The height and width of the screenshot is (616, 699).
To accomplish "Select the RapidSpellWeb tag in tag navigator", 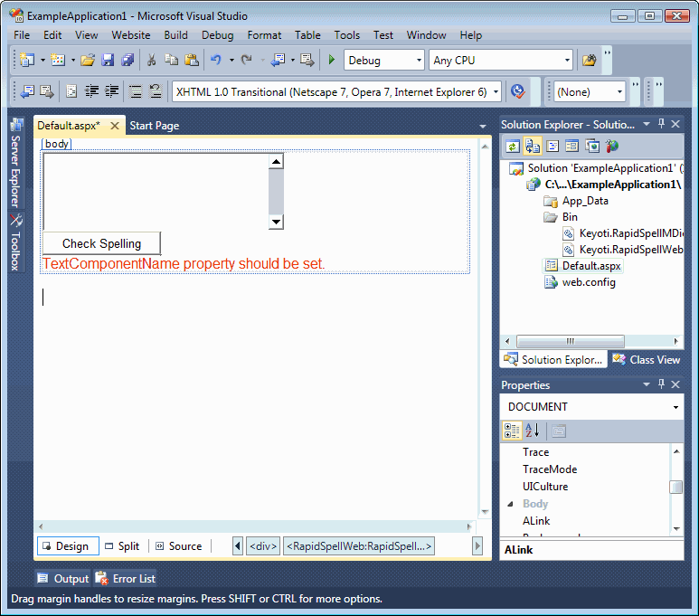I will coord(359,546).
